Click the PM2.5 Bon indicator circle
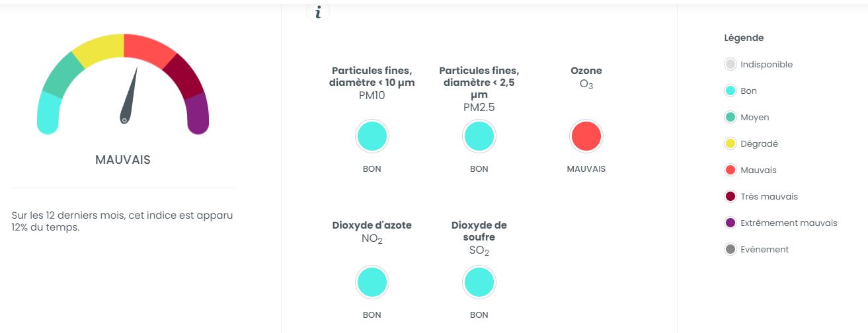 click(x=479, y=137)
